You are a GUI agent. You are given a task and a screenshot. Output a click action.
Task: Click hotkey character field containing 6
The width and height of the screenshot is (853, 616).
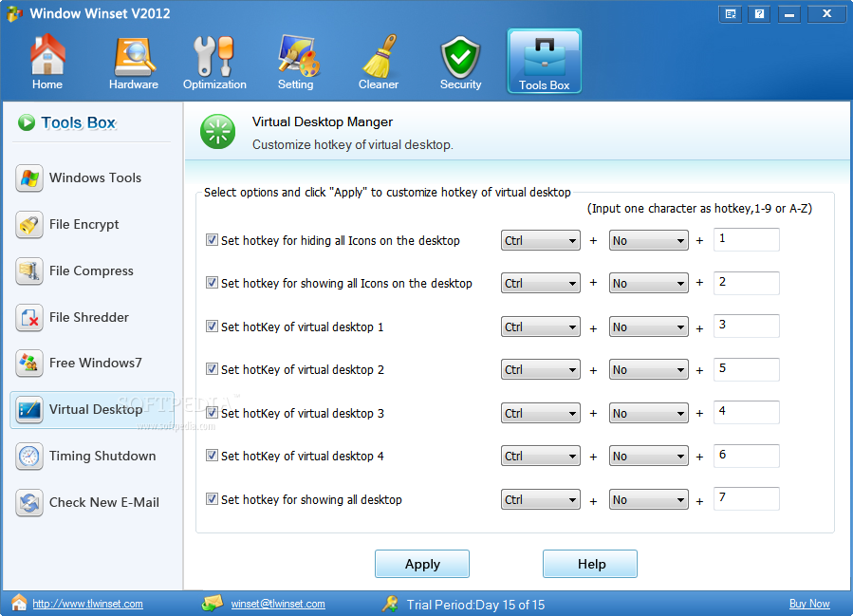[x=747, y=456]
